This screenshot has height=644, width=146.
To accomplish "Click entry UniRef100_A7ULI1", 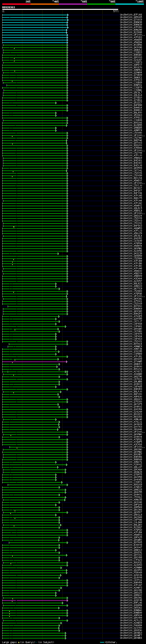I will click(131, 422).
